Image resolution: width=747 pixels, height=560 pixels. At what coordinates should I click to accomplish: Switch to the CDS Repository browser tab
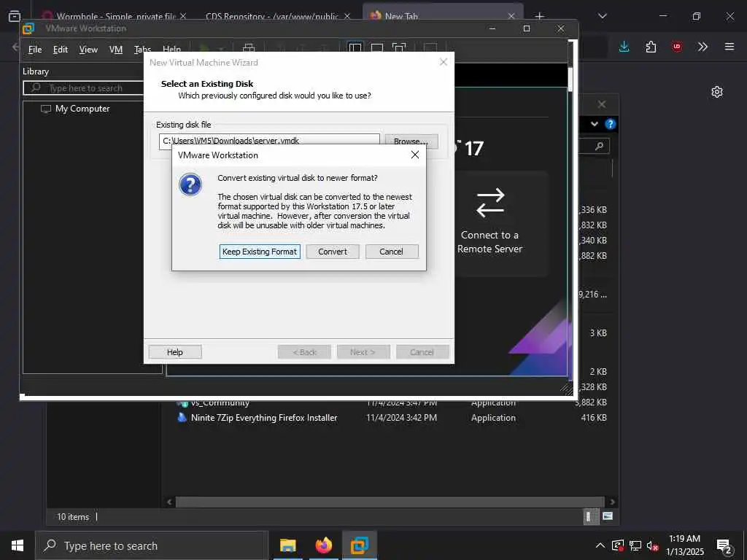(x=272, y=16)
